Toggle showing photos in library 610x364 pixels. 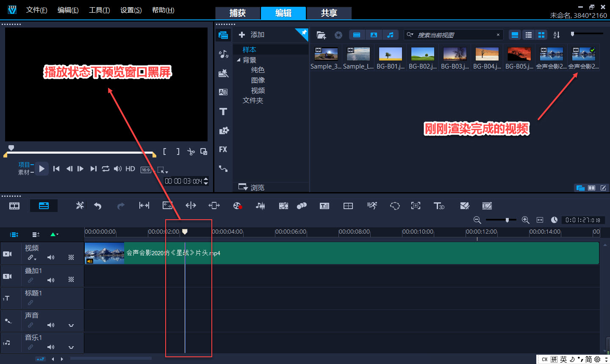tap(374, 35)
